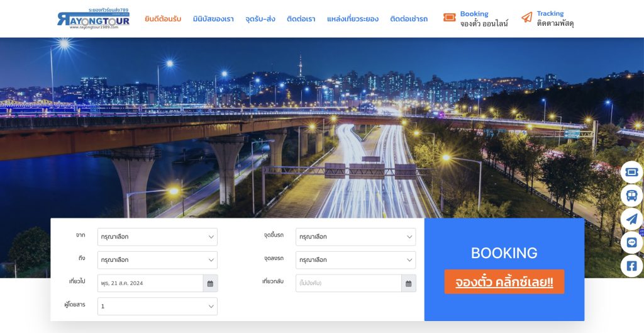Click the orange ticket icon beside Booking

point(449,18)
